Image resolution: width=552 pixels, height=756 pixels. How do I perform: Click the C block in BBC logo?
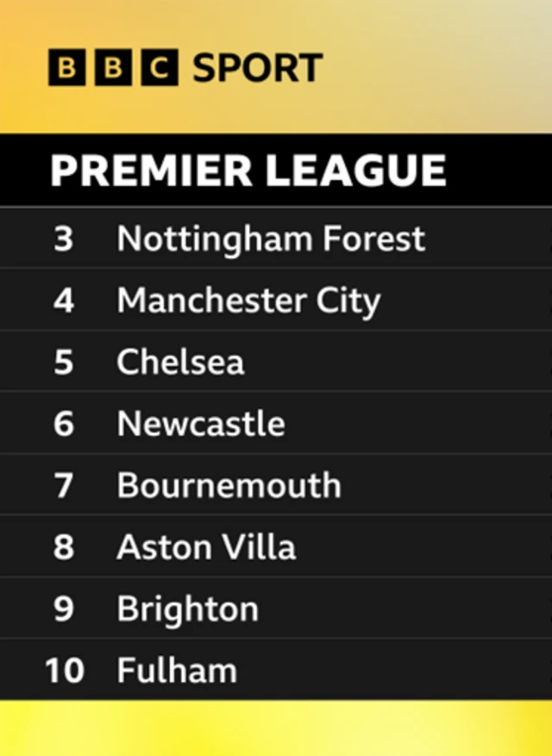tap(160, 67)
